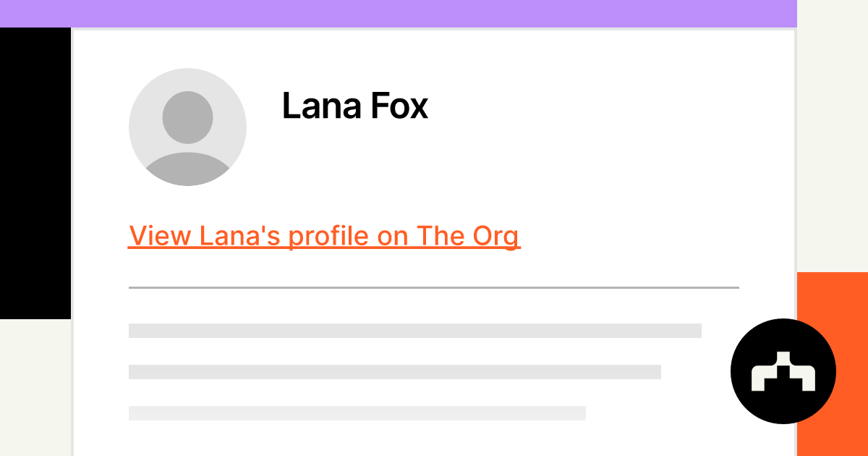Click the black rectangle on the left
Viewport: 868px width, 456px height.
tap(35, 172)
